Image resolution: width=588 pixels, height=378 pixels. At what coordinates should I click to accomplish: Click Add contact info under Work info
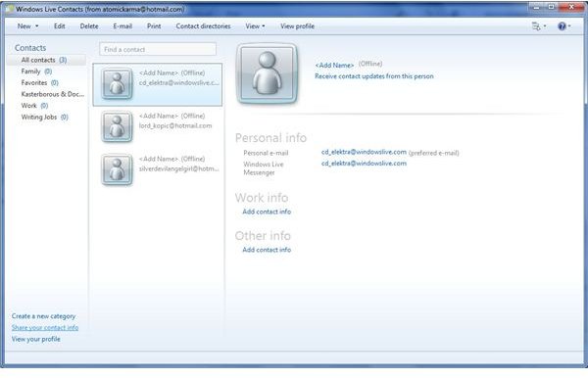(x=267, y=212)
